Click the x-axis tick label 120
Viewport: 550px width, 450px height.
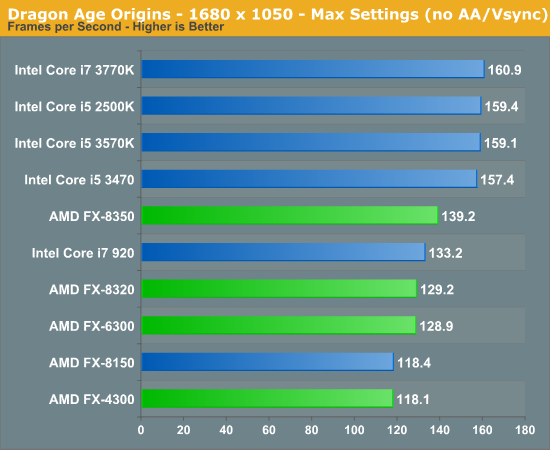397,430
